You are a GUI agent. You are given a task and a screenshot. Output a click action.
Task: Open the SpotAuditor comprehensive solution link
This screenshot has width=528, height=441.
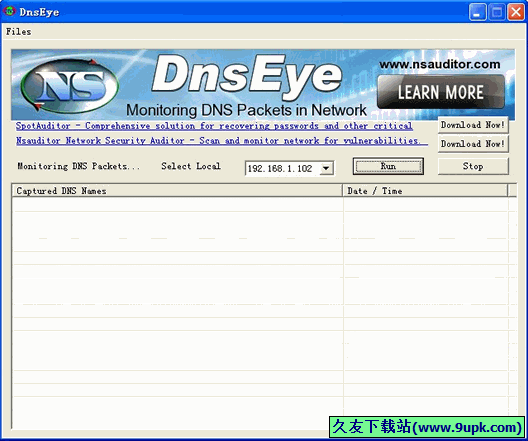[x=214, y=126]
